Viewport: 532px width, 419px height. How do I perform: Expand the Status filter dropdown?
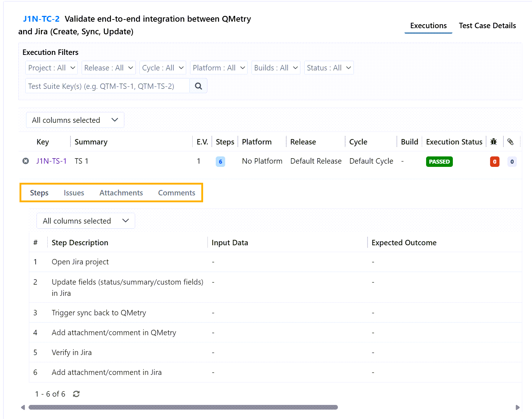point(329,68)
